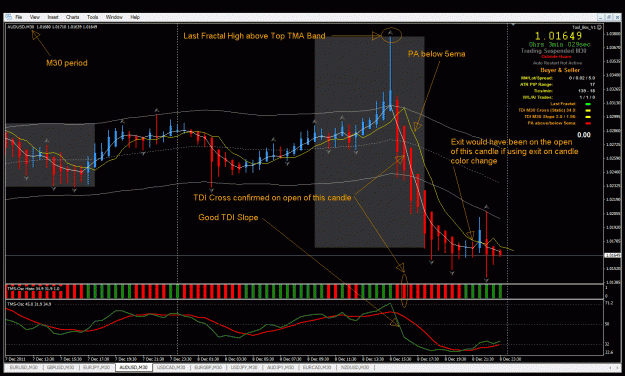Open the Window menu

tap(114, 17)
